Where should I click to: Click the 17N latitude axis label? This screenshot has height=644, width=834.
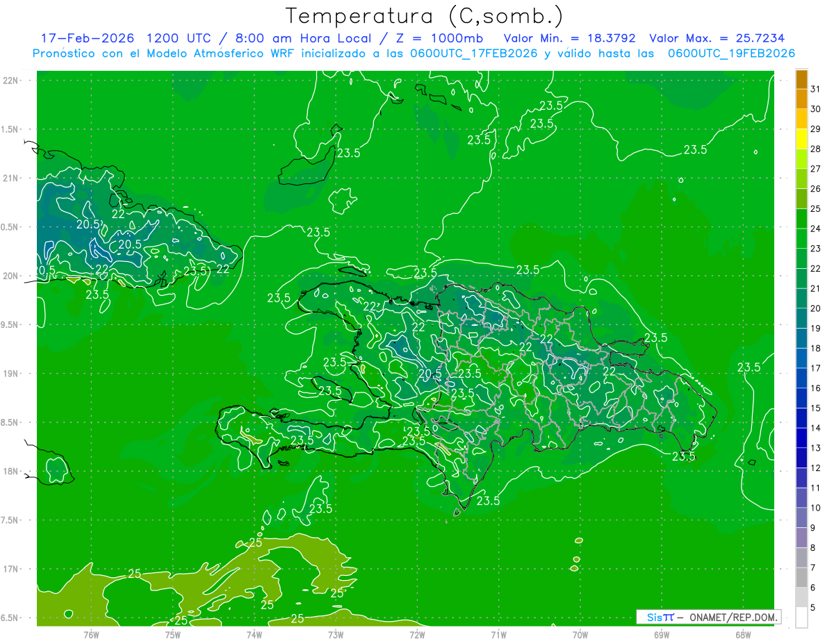point(11,570)
